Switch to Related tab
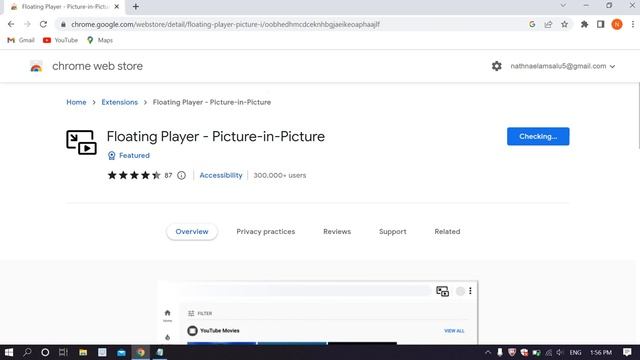The image size is (640, 360). coord(447,231)
